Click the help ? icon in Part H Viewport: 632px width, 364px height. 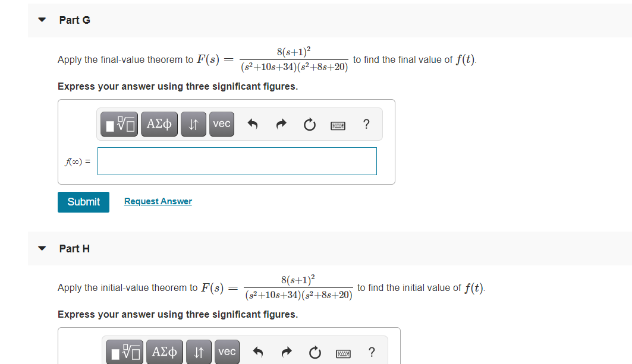(372, 352)
